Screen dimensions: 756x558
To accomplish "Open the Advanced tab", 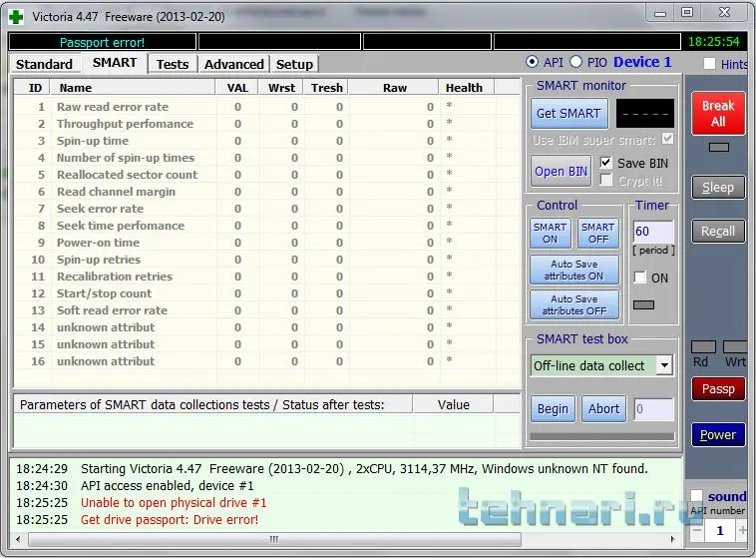I will [x=233, y=64].
